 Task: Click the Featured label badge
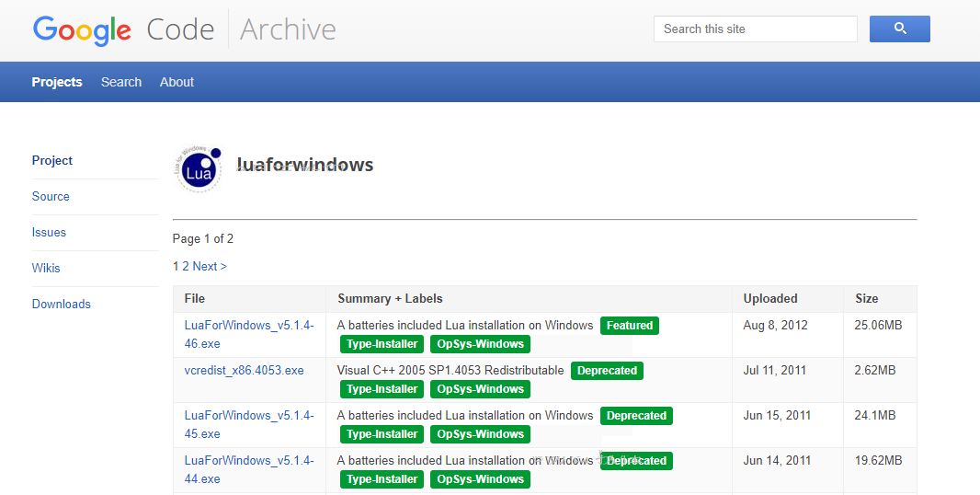coord(630,326)
